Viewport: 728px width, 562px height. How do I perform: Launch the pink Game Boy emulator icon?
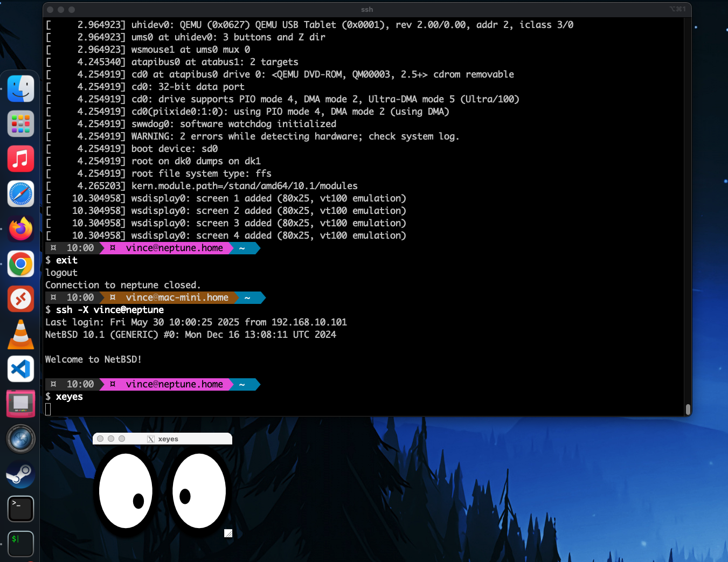pyautogui.click(x=20, y=404)
